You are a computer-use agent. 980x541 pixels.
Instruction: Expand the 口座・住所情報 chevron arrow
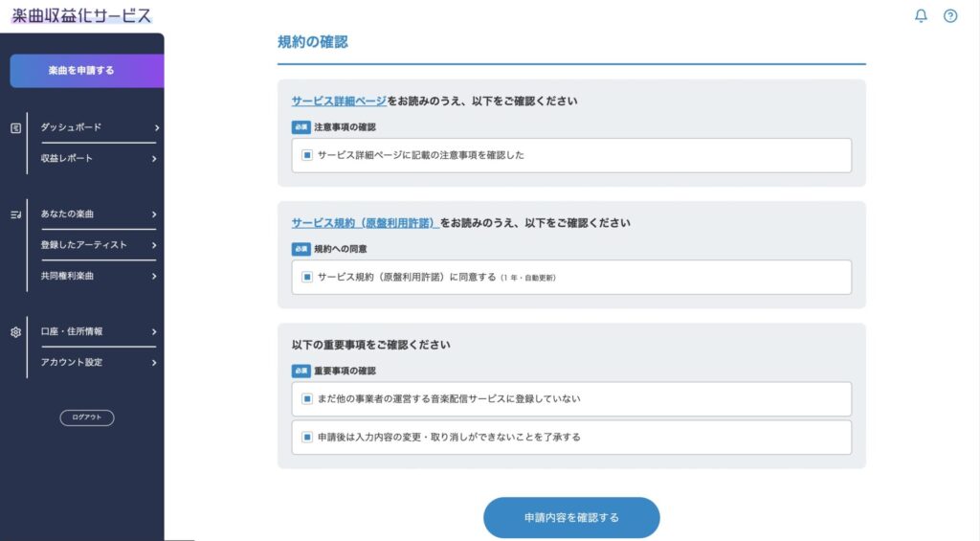[x=154, y=331]
